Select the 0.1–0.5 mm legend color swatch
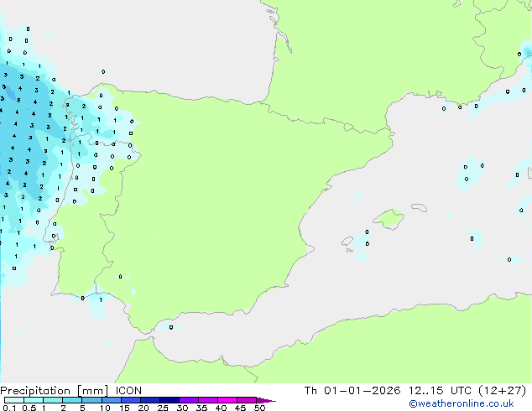The image size is (532, 411). [14, 400]
